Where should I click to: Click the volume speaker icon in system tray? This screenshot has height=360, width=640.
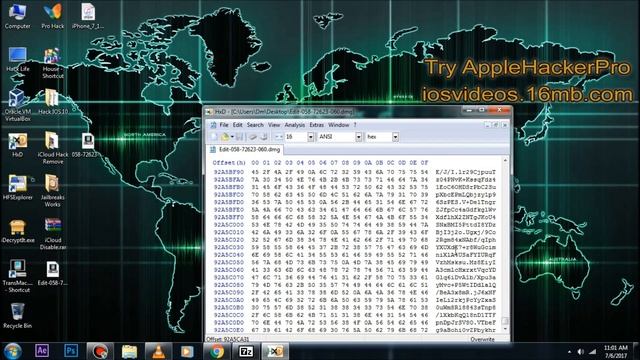(581, 351)
